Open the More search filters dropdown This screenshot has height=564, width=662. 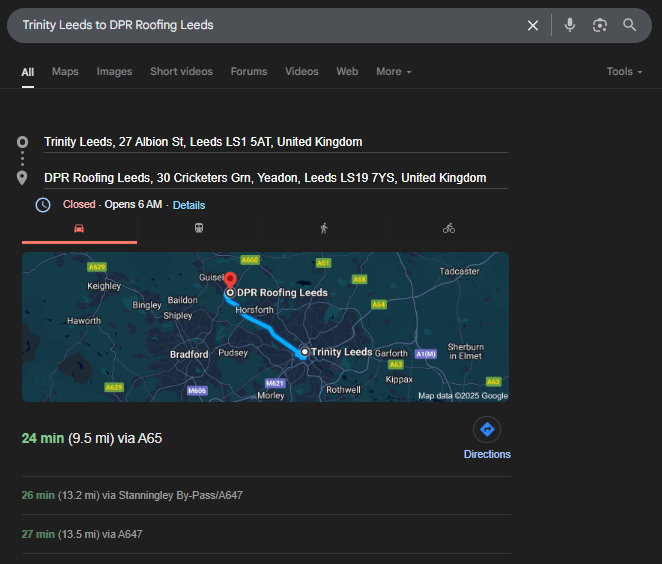(x=393, y=71)
